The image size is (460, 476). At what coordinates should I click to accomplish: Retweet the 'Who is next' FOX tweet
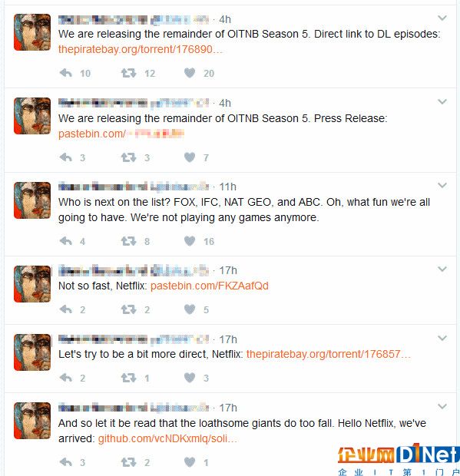(x=128, y=241)
